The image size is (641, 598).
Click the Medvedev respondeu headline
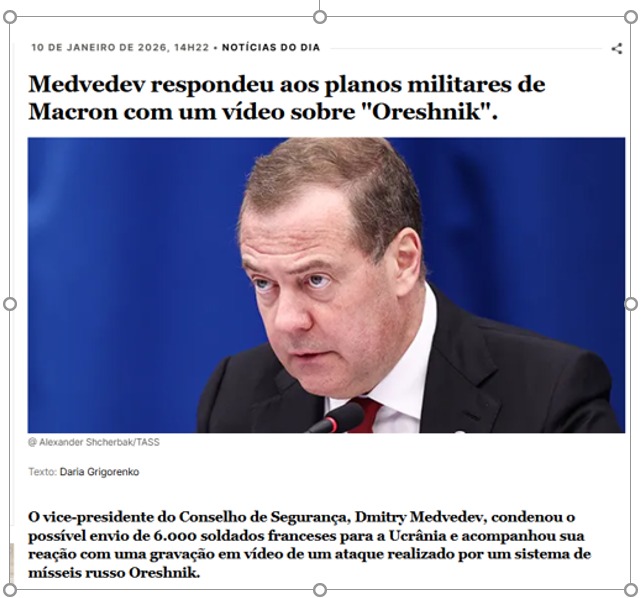coord(287,98)
